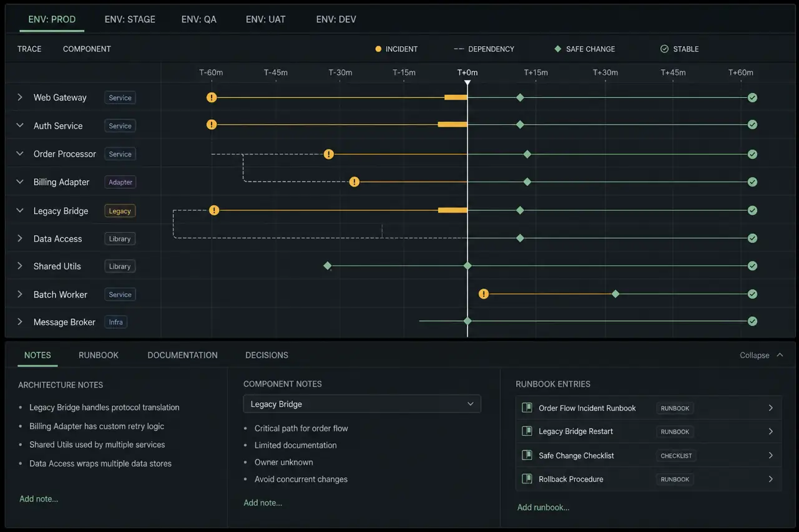
Task: Click the Order Processor incident marker
Action: (x=329, y=154)
